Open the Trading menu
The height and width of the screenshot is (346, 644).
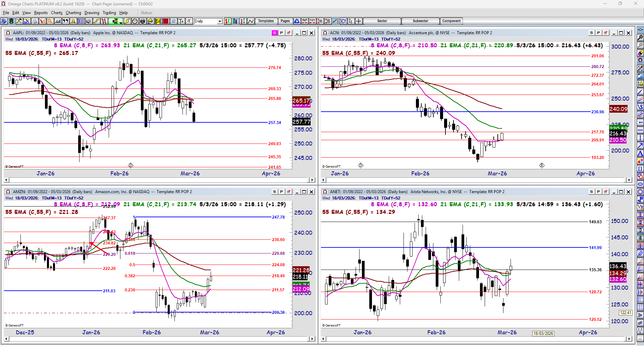[x=109, y=13]
